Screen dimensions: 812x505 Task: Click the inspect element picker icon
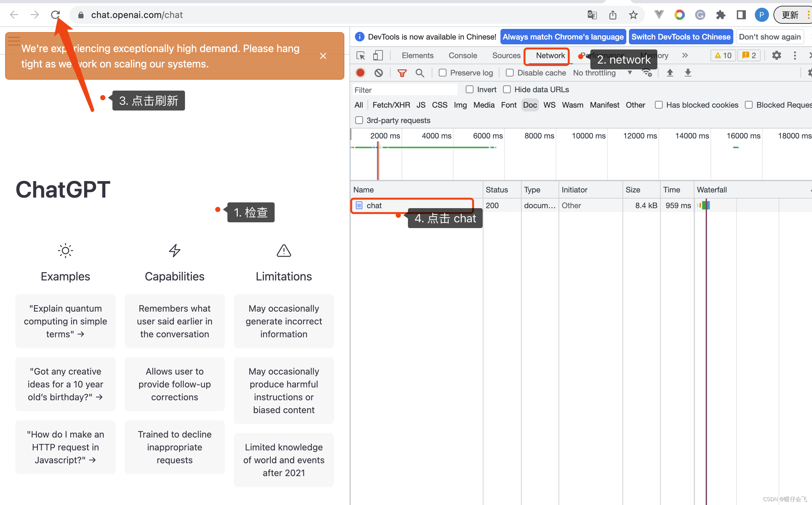pyautogui.click(x=361, y=56)
